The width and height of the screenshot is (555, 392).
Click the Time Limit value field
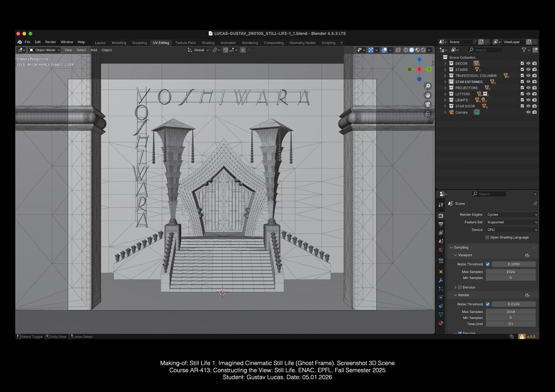[511, 324]
